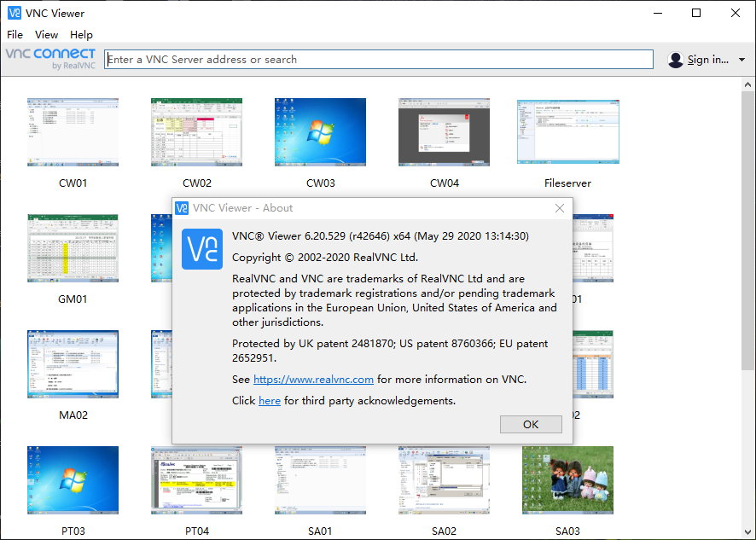Screen dimensions: 756x540
Task: Select the Fileserver computer thumbnail
Action: pyautogui.click(x=568, y=131)
